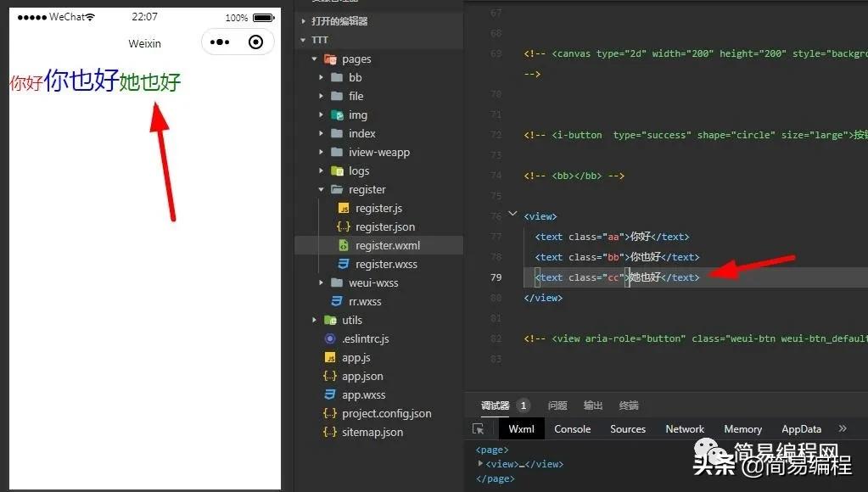Click the register.wxss file icon
The image size is (868, 492).
tap(344, 265)
